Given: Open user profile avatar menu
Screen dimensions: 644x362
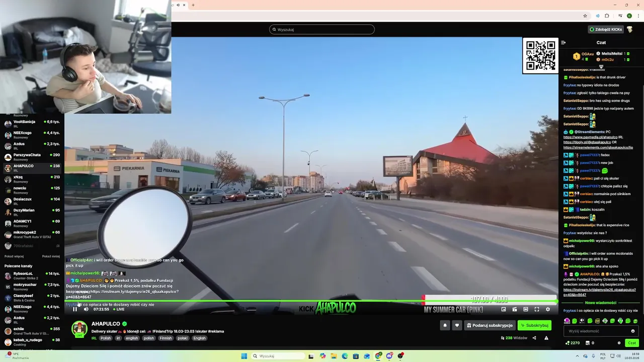Looking at the screenshot, I should click(x=630, y=30).
